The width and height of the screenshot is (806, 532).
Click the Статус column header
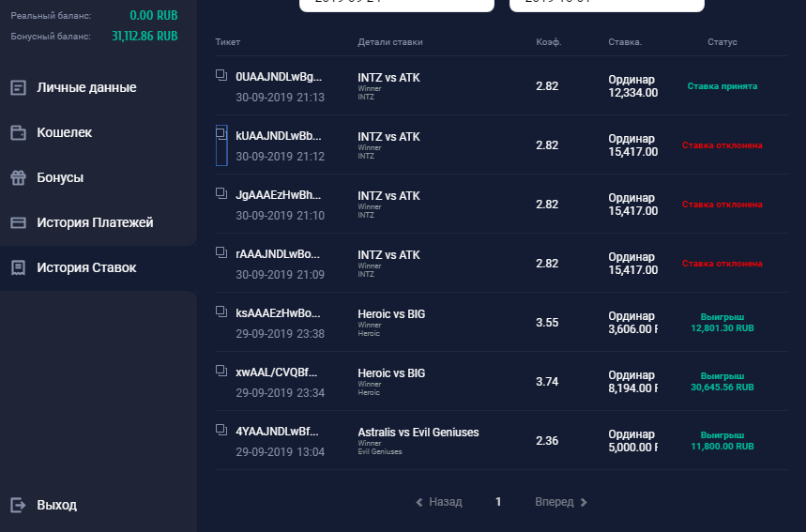pyautogui.click(x=722, y=42)
